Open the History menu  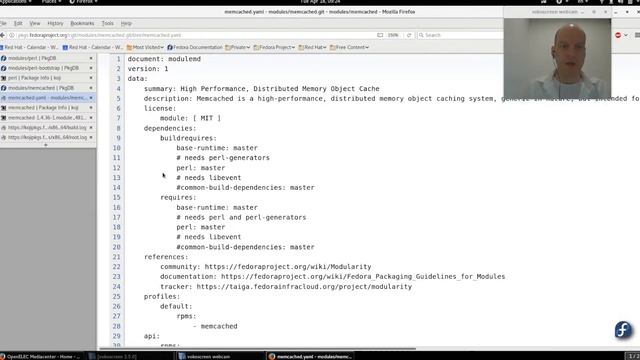point(55,24)
